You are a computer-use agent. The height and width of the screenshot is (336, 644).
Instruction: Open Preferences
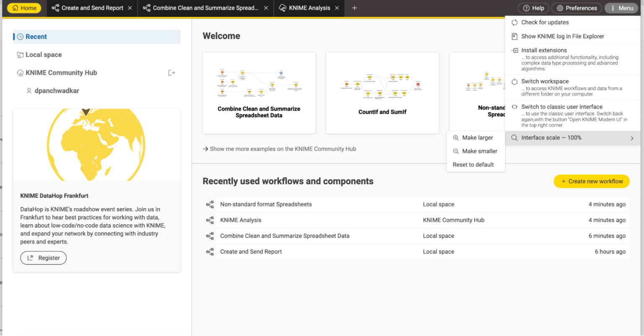(x=576, y=8)
